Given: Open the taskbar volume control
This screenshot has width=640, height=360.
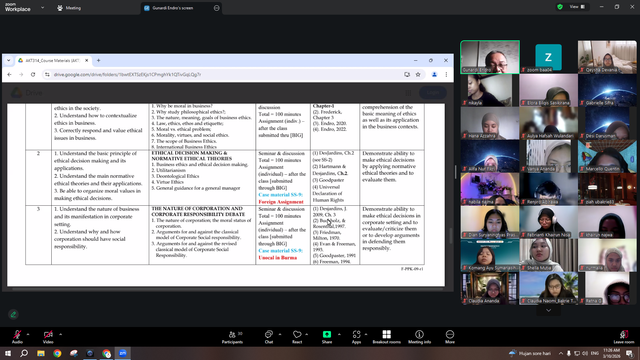Looking at the screenshot, I should 585,353.
